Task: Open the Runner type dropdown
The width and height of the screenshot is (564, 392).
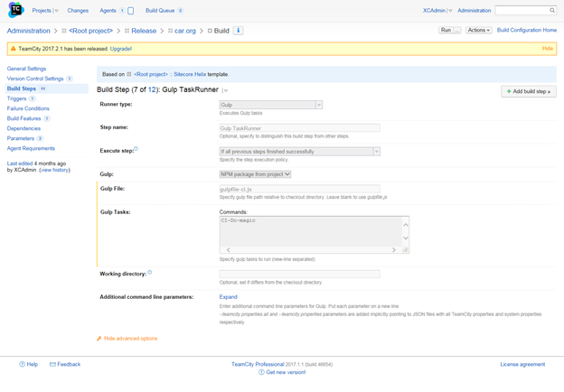Action: pyautogui.click(x=271, y=105)
